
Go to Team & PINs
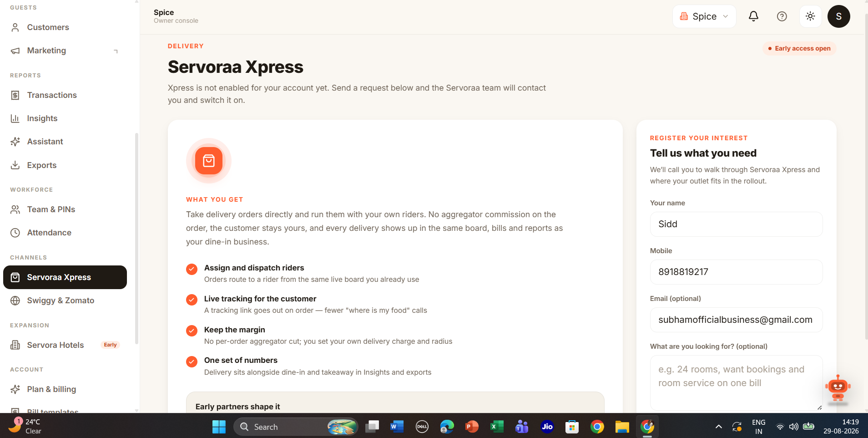click(x=65, y=209)
